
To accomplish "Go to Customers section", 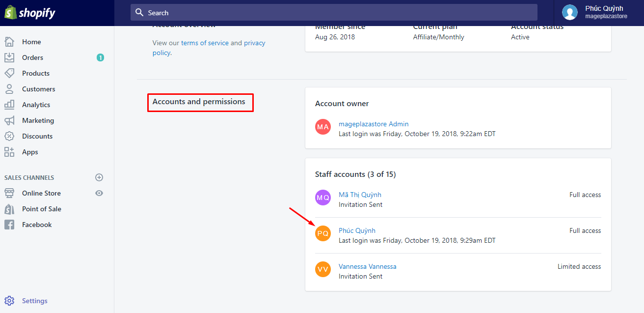I will (x=38, y=89).
